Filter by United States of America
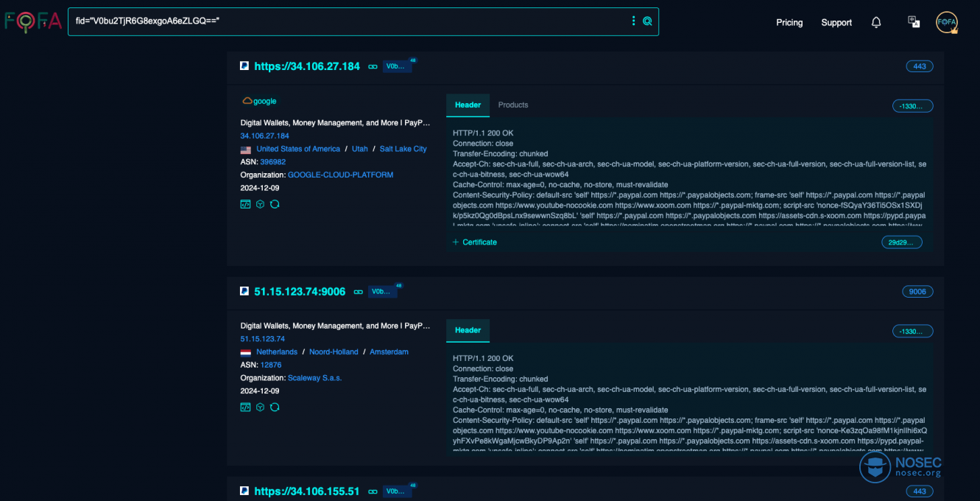 coord(298,149)
